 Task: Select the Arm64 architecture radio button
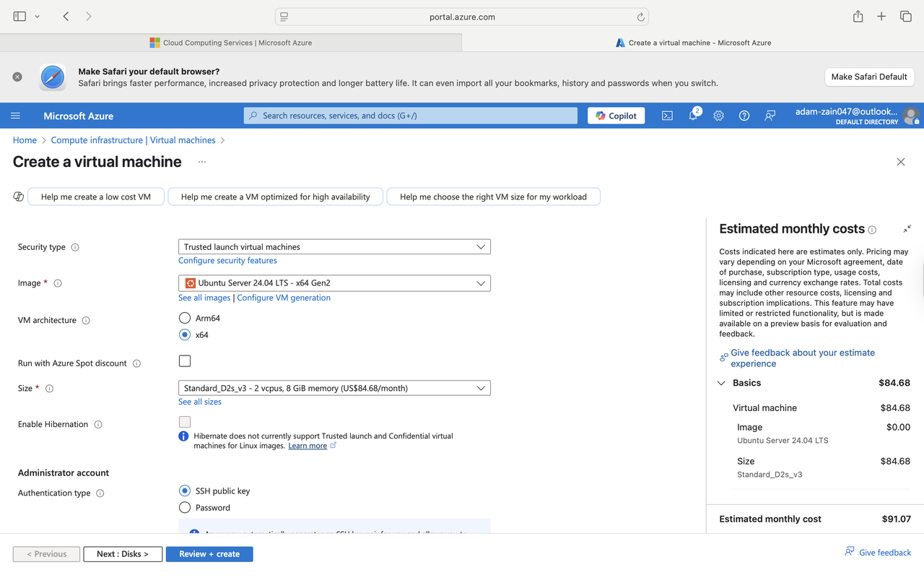pos(185,318)
